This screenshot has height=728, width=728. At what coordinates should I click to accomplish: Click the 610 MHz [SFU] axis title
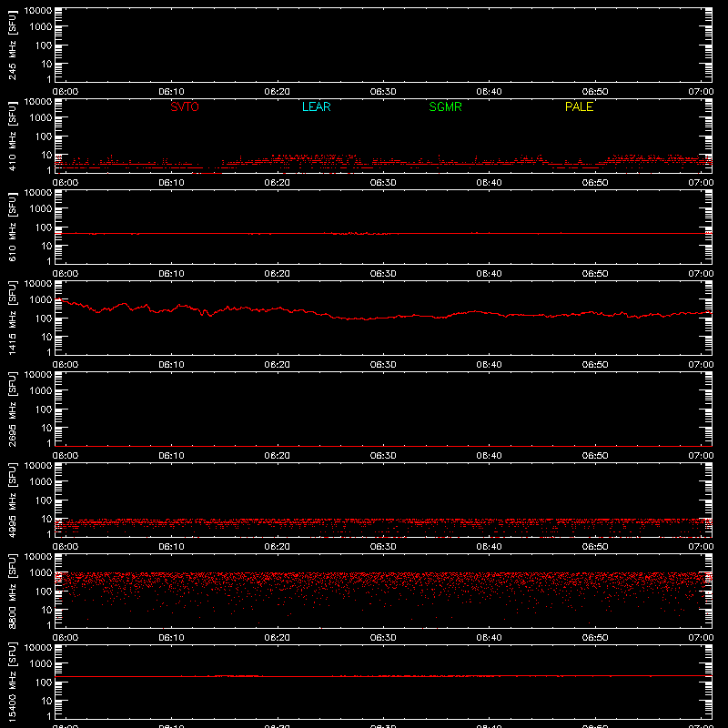[12, 227]
